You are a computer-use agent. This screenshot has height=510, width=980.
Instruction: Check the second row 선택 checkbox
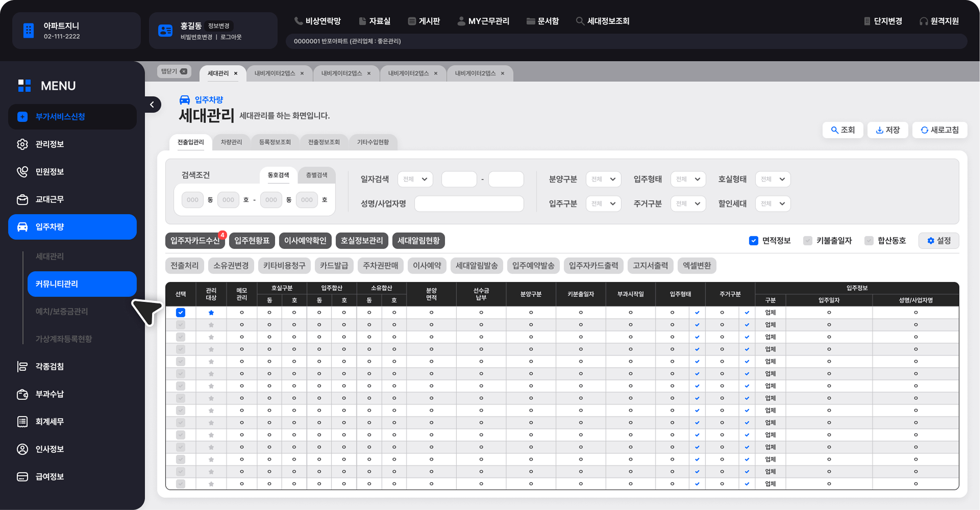coord(181,325)
